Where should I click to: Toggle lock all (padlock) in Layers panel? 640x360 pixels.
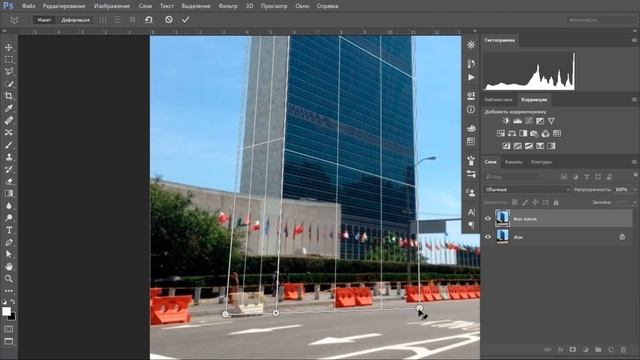click(x=556, y=202)
